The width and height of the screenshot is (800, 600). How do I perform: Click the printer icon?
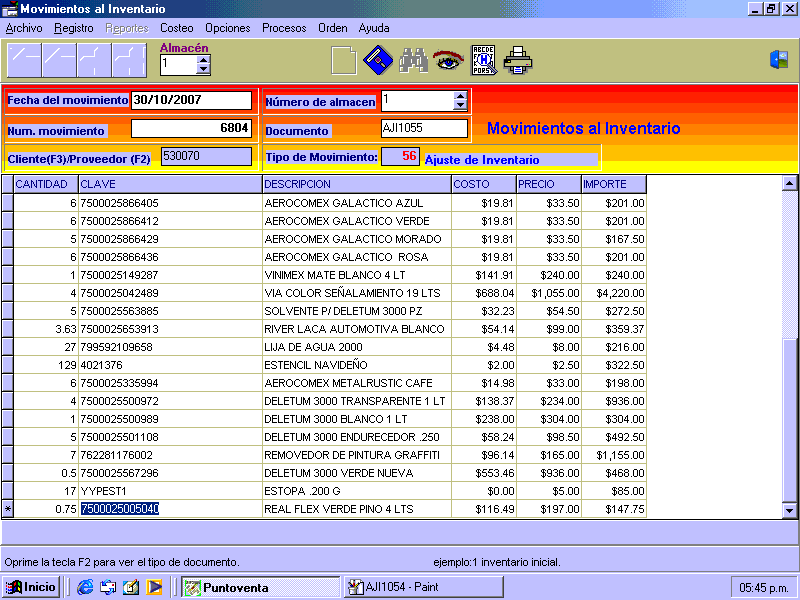(518, 61)
